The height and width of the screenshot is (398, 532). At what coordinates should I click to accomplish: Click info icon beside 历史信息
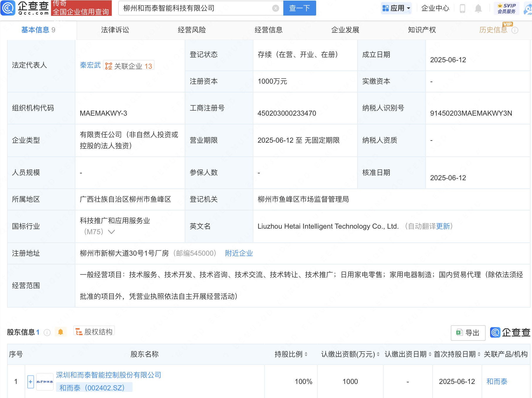point(515,30)
